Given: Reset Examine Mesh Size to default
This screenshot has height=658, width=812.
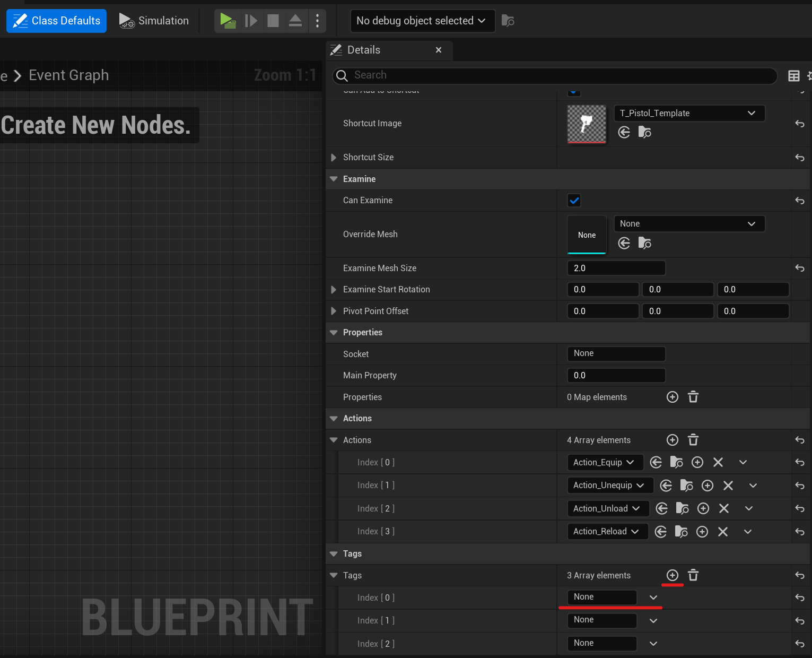Looking at the screenshot, I should coord(800,269).
